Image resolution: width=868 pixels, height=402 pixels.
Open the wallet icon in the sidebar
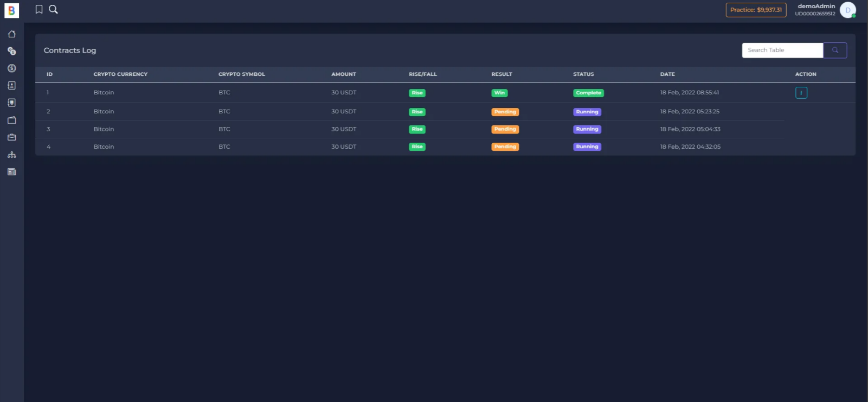[11, 120]
